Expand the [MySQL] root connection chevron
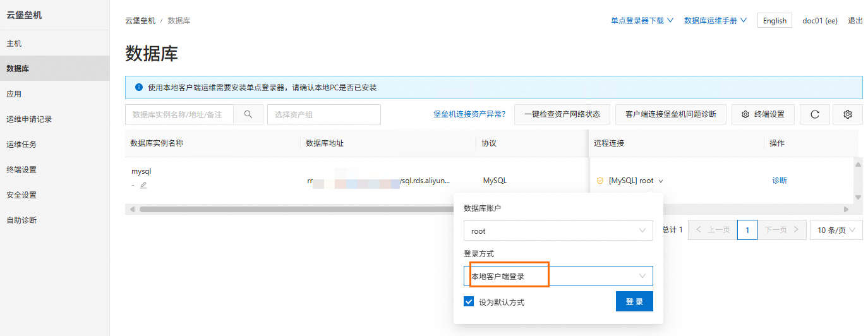The width and height of the screenshot is (868, 336). tap(661, 181)
